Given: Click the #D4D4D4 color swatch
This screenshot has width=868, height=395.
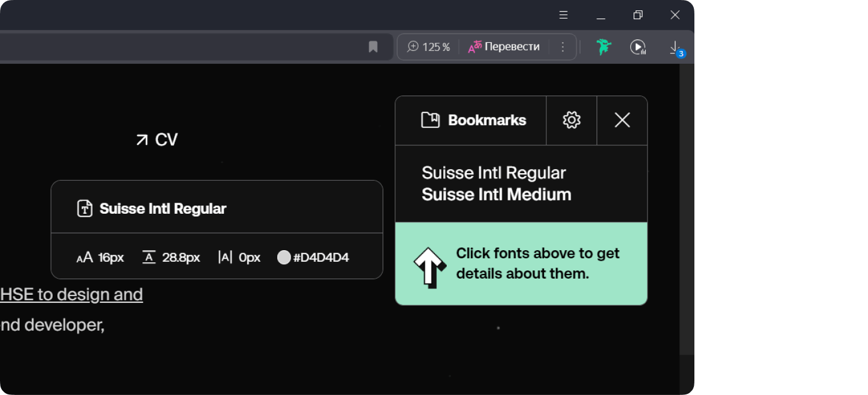Looking at the screenshot, I should click(284, 257).
